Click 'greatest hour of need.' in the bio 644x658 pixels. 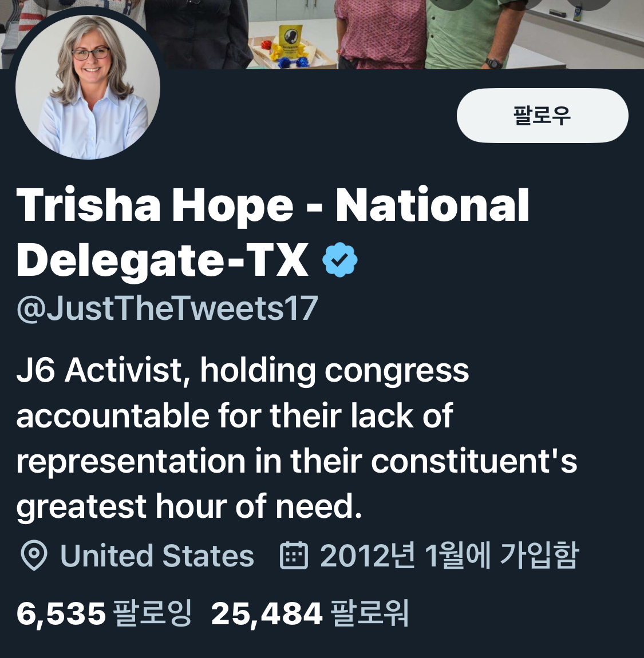(x=189, y=506)
